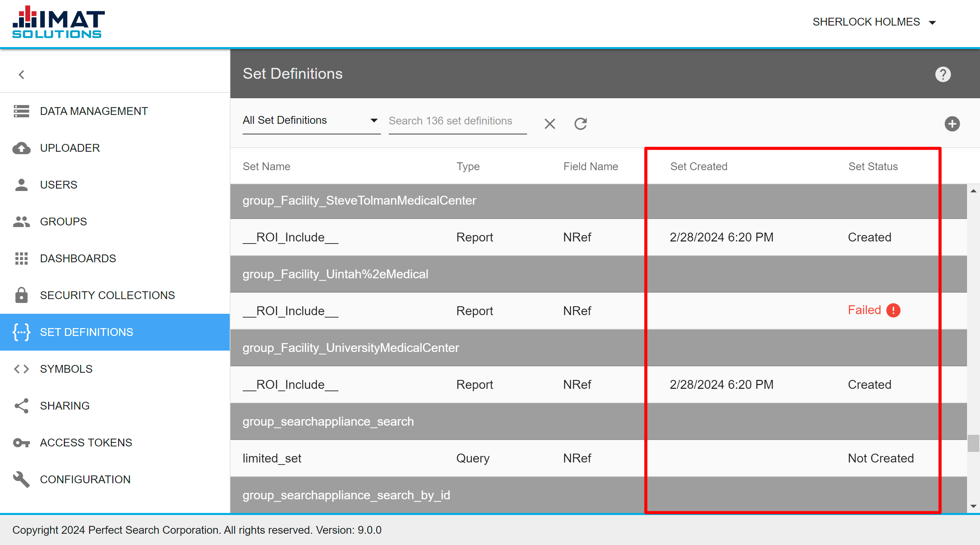Click the Access Tokens key icon

21,443
